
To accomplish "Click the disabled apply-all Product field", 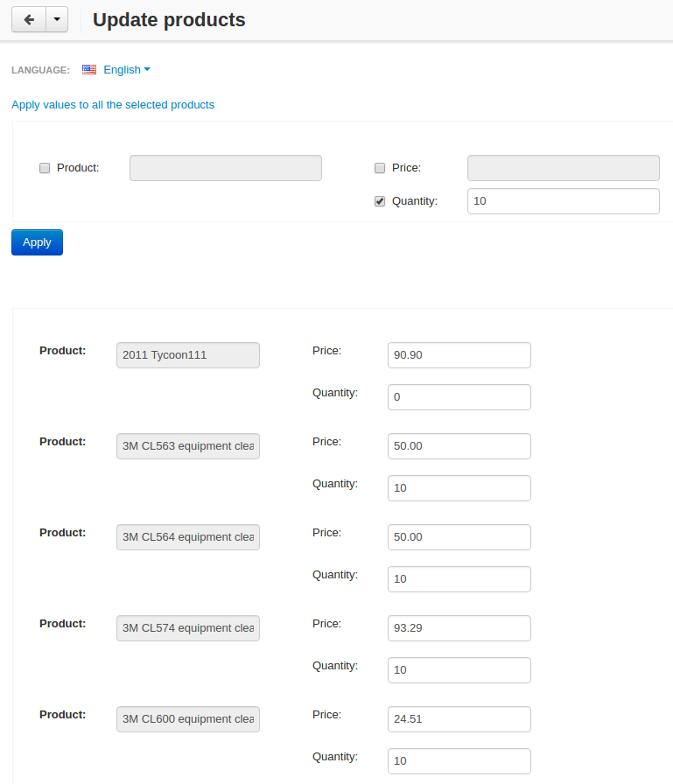I will tap(226, 168).
